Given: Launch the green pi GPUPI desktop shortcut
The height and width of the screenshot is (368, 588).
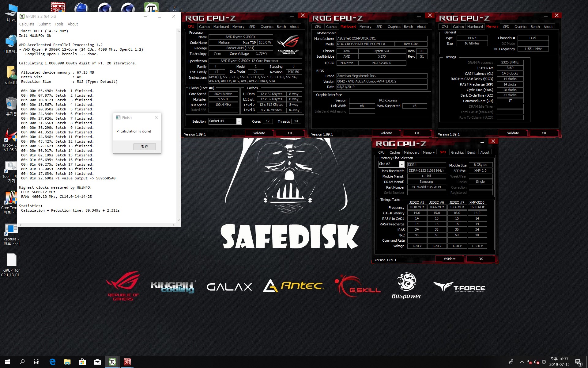Looking at the screenshot, I should pyautogui.click(x=151, y=7).
